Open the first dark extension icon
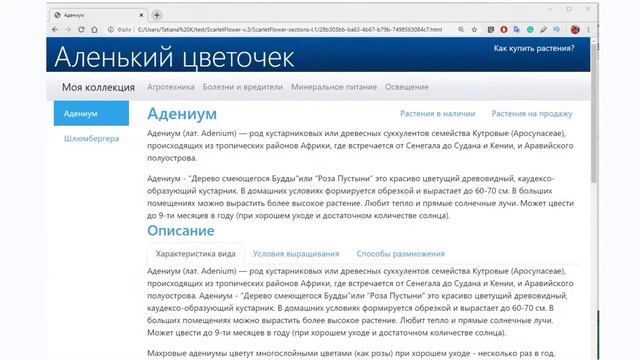This screenshot has height=360, width=640. 491,29
